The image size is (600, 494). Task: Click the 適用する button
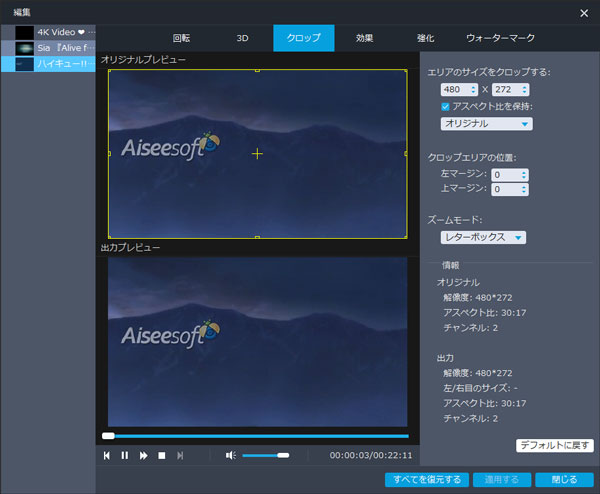click(502, 479)
